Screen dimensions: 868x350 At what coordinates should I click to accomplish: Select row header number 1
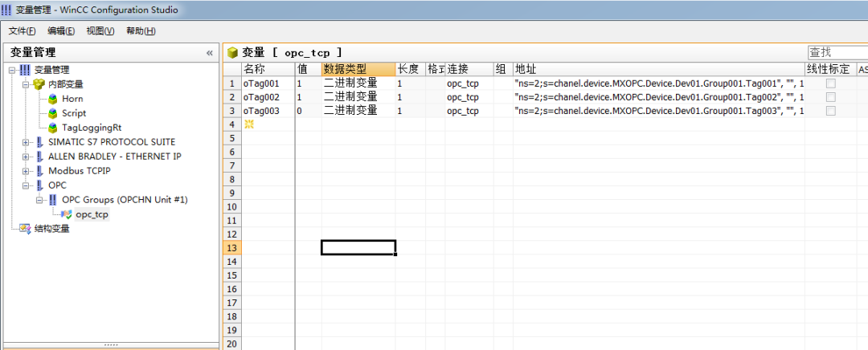[232, 83]
